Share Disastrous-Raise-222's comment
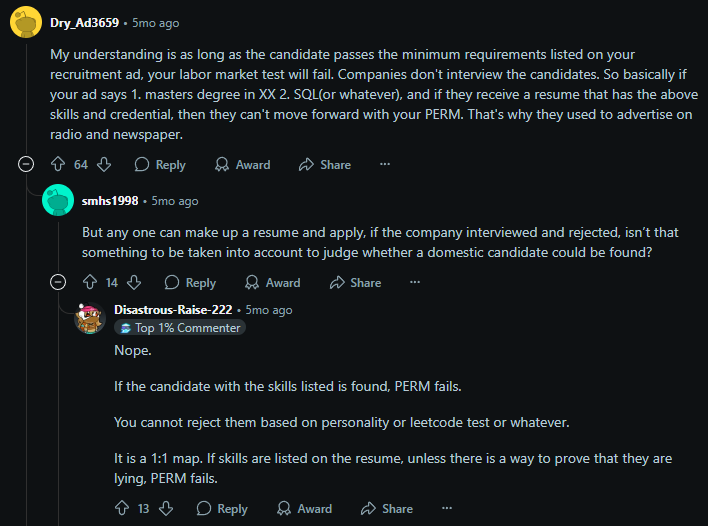708x526 pixels. click(387, 509)
